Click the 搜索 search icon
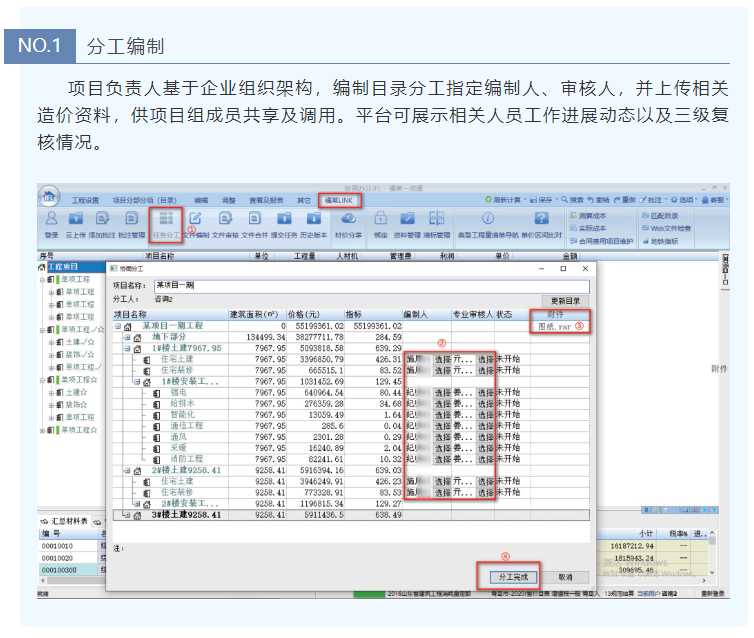Screen dimensions: 754x638 click(x=572, y=200)
